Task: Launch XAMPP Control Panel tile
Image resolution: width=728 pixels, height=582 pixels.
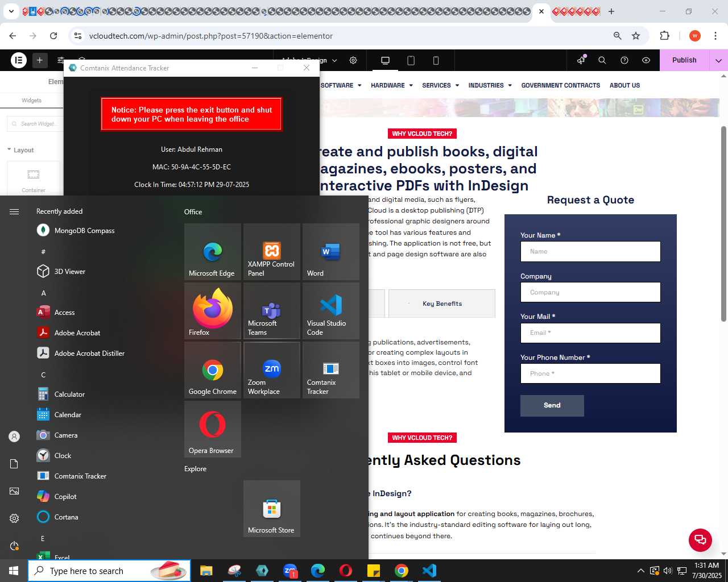Action: (x=272, y=252)
